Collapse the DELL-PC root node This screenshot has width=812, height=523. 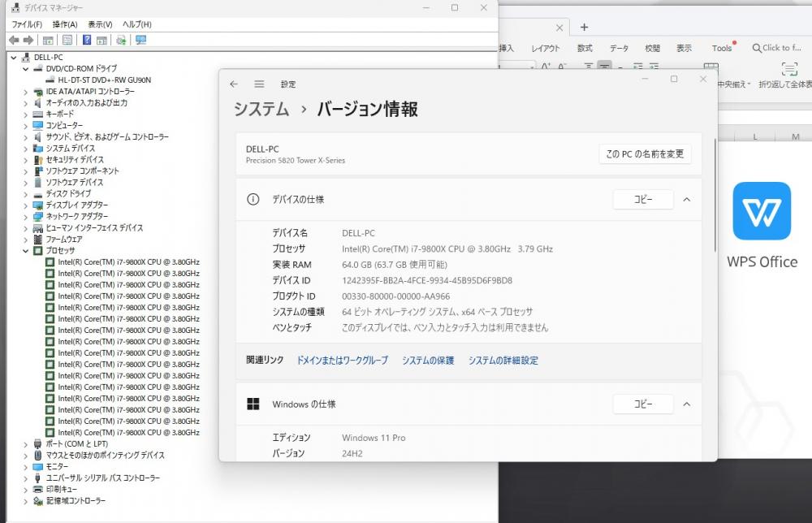pyautogui.click(x=14, y=58)
